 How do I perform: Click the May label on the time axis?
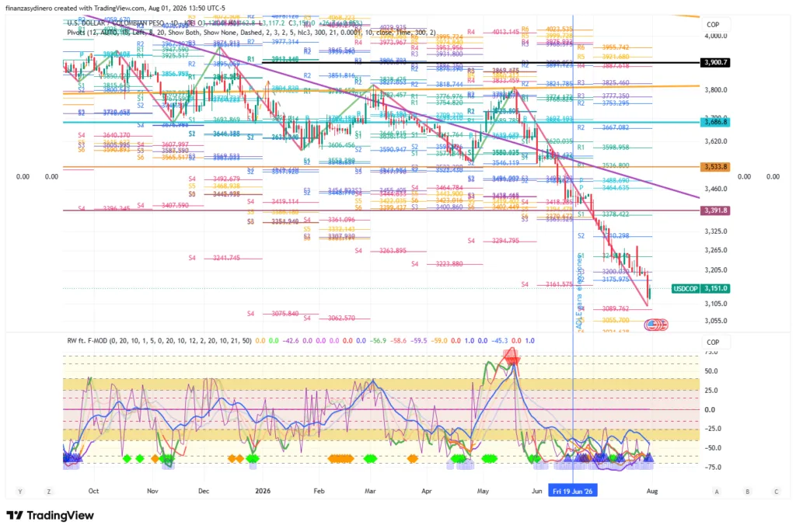click(x=483, y=491)
